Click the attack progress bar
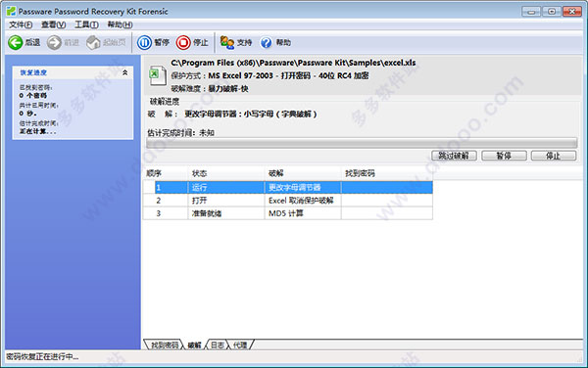The width and height of the screenshot is (588, 368). 362,142
